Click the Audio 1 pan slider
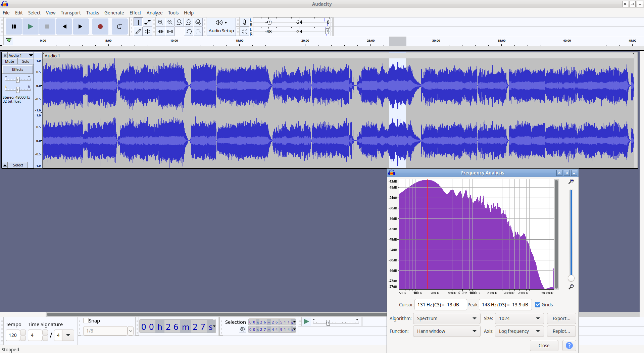The width and height of the screenshot is (644, 353). [x=18, y=90]
